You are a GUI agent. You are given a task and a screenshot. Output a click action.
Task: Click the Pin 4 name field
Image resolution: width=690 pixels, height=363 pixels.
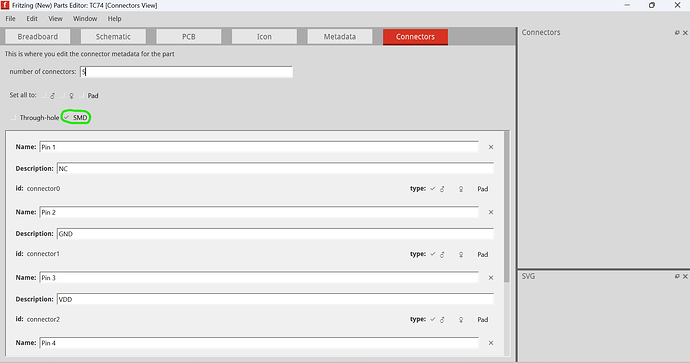tap(259, 343)
